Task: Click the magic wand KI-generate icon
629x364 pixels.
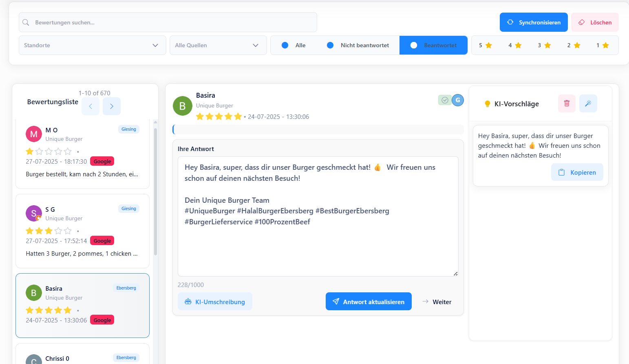Action: pos(588,103)
